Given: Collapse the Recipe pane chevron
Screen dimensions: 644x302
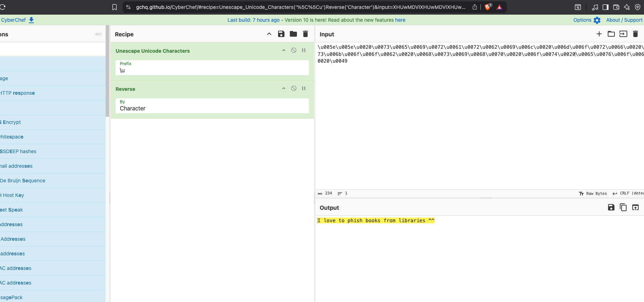Looking at the screenshot, I should pos(269,34).
